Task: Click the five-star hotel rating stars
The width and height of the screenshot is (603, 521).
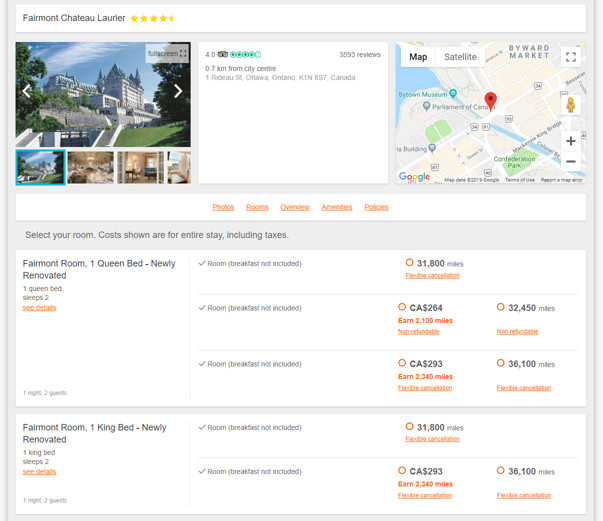Action: coord(153,18)
